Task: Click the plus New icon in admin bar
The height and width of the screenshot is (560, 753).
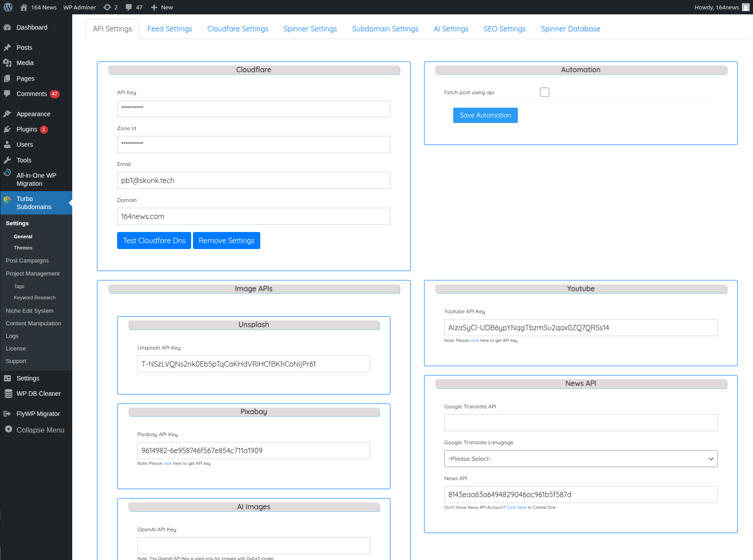Action: pyautogui.click(x=154, y=7)
